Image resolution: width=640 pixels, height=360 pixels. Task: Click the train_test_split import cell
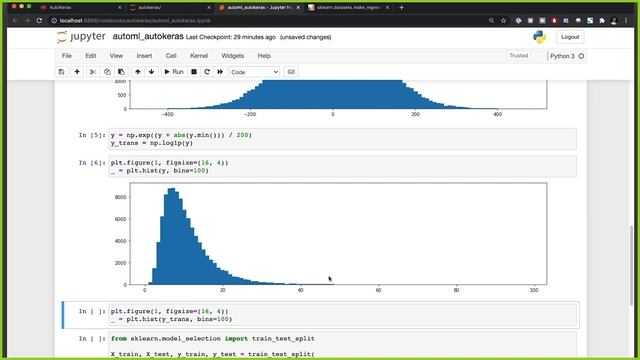coord(342,345)
